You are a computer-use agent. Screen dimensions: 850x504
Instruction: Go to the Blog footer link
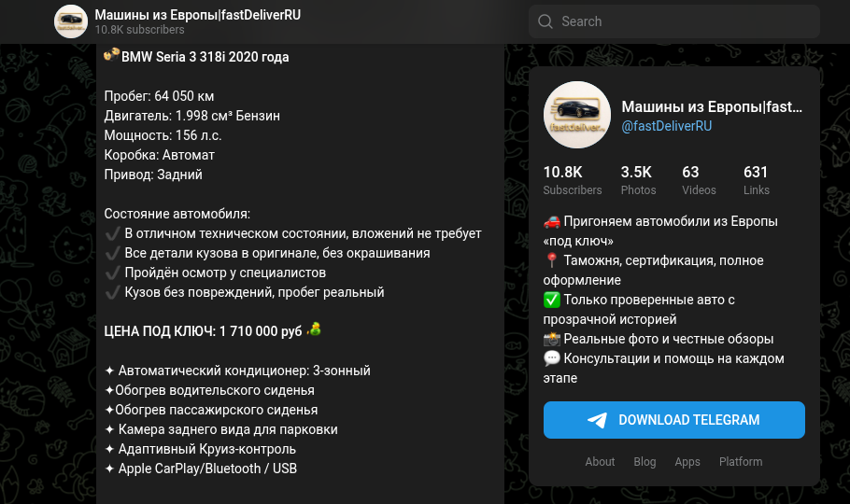(645, 462)
